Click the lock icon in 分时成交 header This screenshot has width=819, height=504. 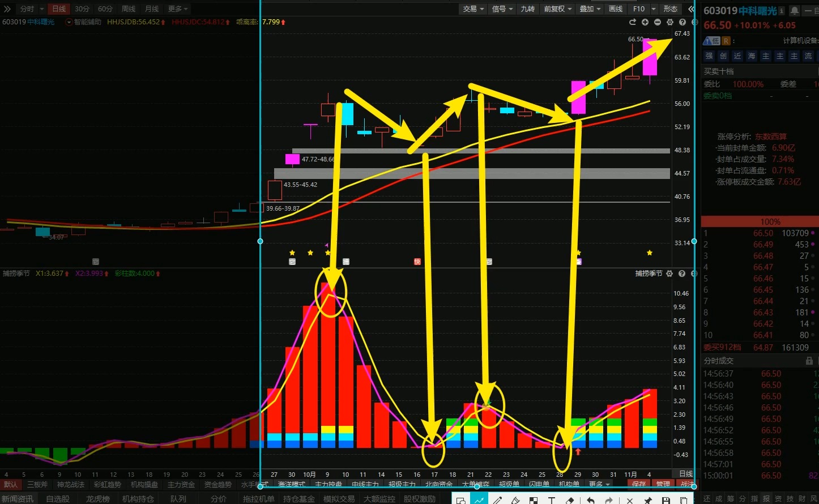pyautogui.click(x=809, y=361)
